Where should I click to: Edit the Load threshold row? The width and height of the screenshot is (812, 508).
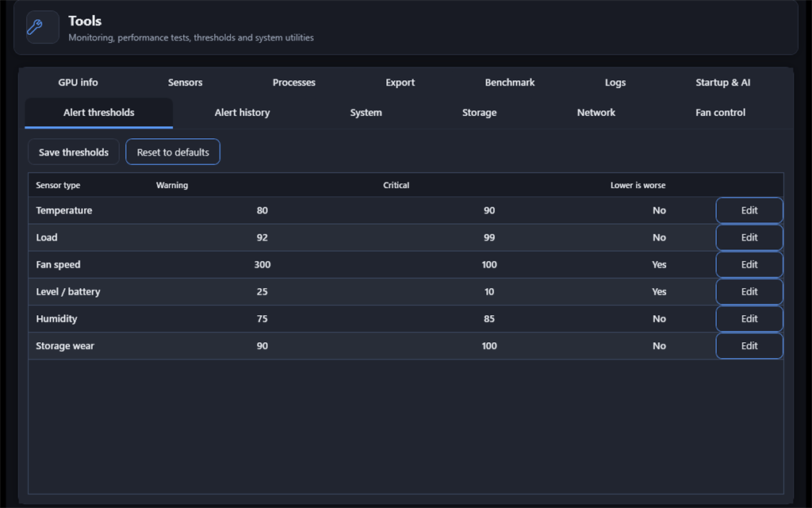click(749, 237)
